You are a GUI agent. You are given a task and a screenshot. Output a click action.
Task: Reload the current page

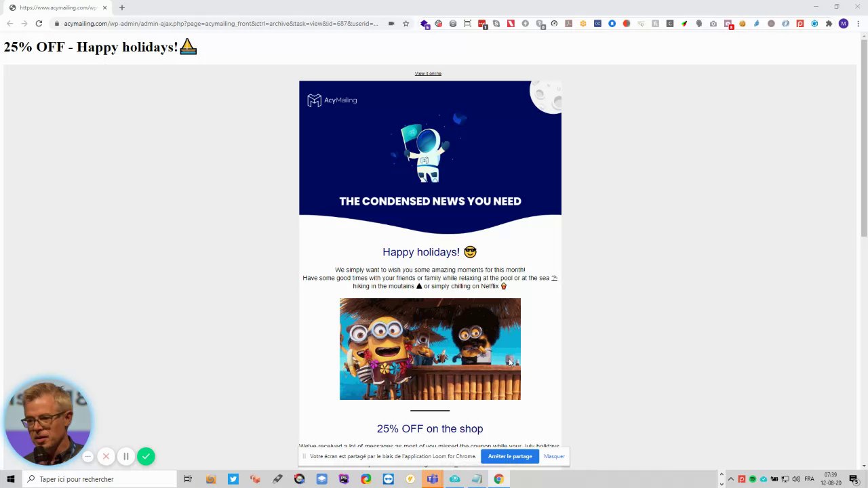(x=39, y=24)
